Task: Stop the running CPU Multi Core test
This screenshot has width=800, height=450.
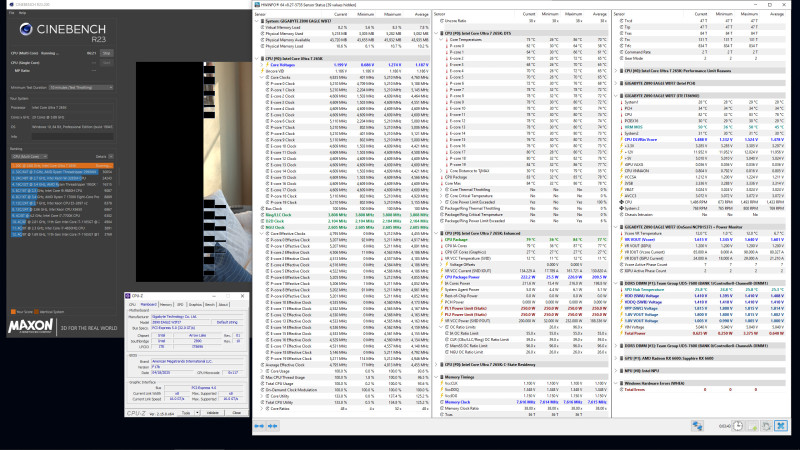Action: [x=106, y=53]
